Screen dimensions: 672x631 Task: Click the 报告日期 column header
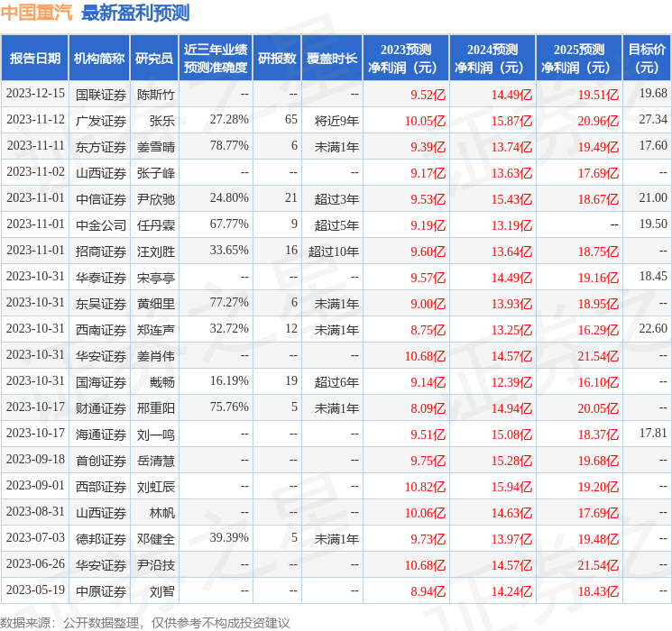point(34,58)
